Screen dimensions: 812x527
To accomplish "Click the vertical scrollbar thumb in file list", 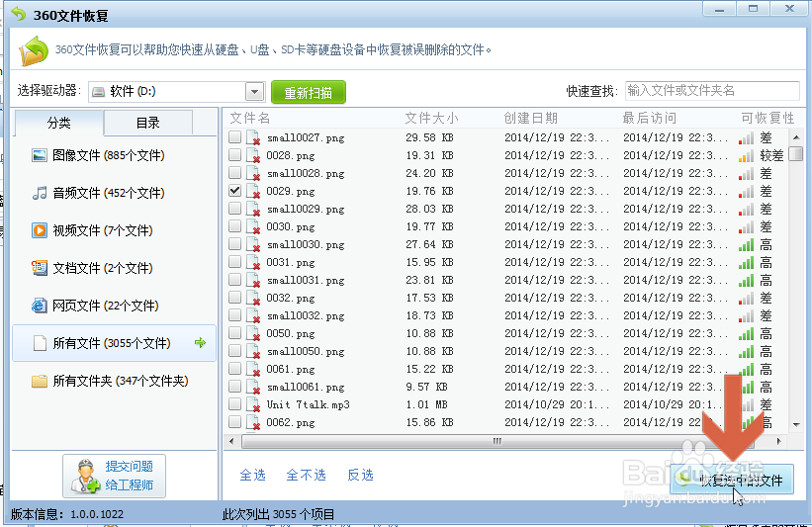I will tap(795, 154).
